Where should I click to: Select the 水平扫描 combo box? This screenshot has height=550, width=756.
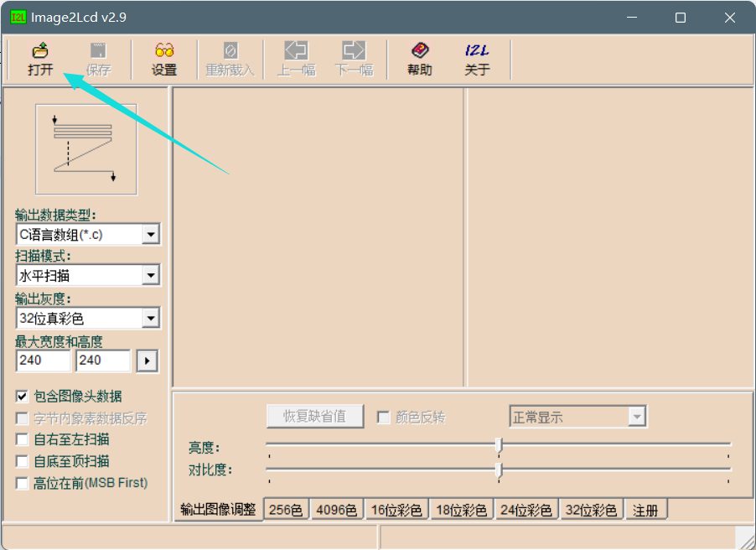pos(88,276)
